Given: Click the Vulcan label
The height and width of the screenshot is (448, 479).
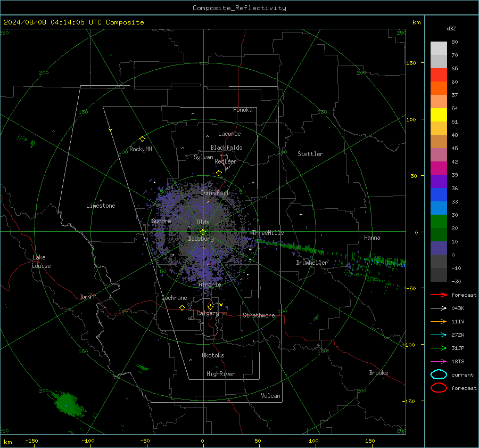Looking at the screenshot, I should click(271, 396).
